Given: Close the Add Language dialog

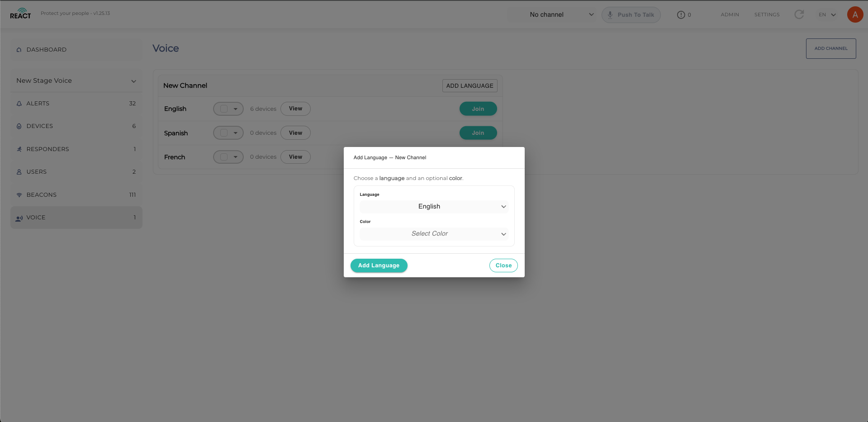Looking at the screenshot, I should 503,266.
